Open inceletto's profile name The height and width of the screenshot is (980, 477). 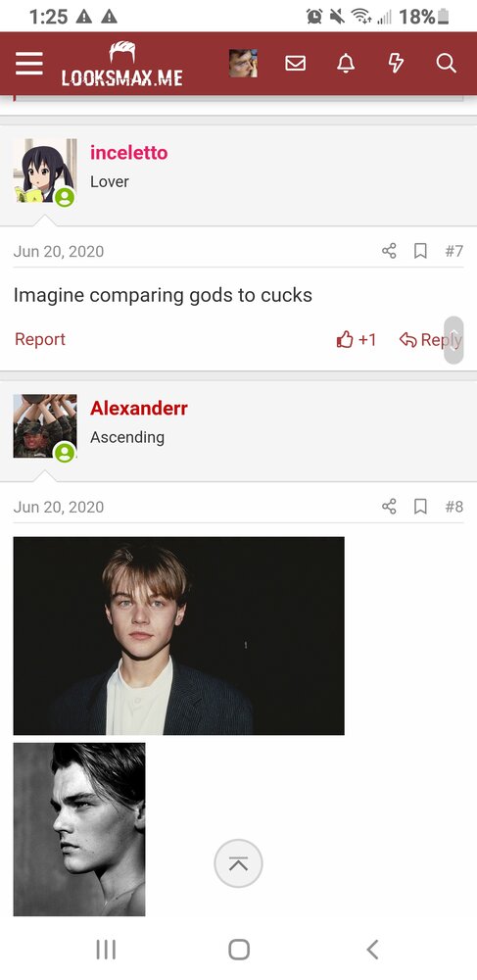[x=128, y=153]
